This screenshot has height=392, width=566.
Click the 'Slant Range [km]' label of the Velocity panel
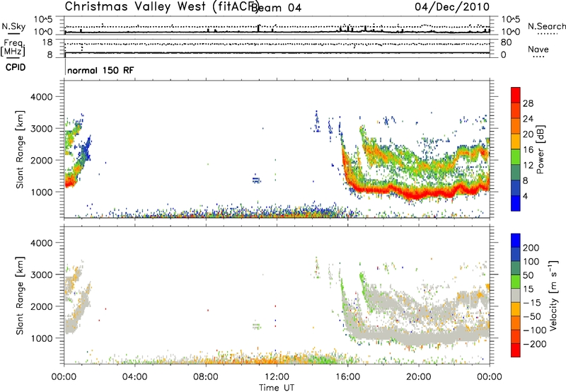point(20,296)
